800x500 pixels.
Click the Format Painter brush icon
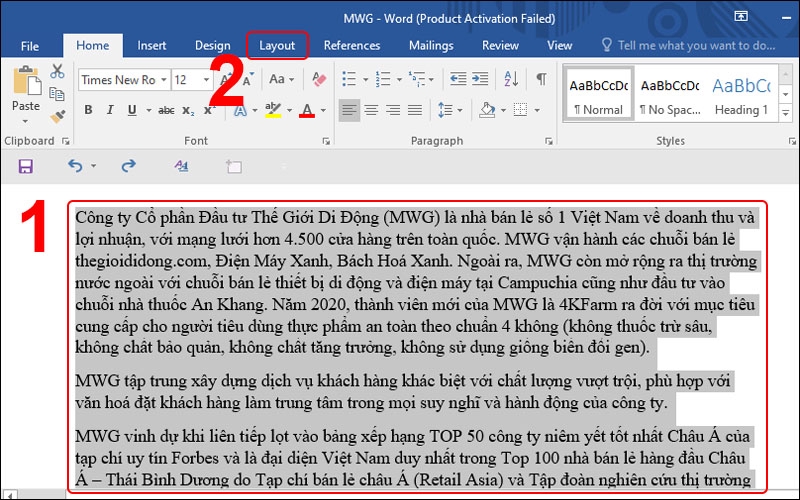(x=58, y=117)
